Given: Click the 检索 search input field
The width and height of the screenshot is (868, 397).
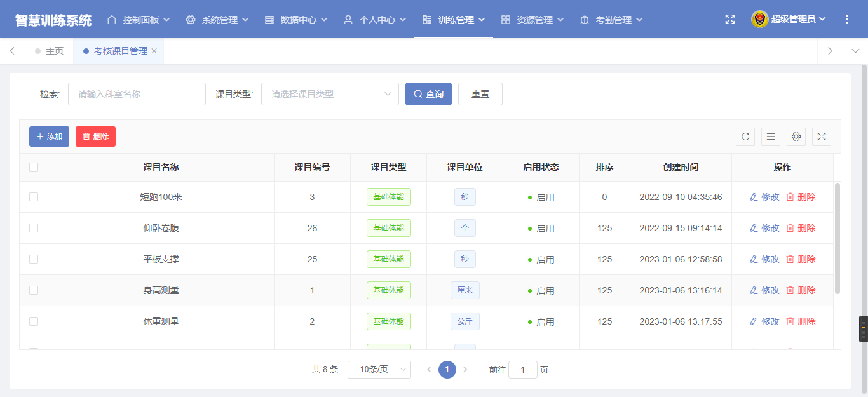Looking at the screenshot, I should click(x=137, y=94).
